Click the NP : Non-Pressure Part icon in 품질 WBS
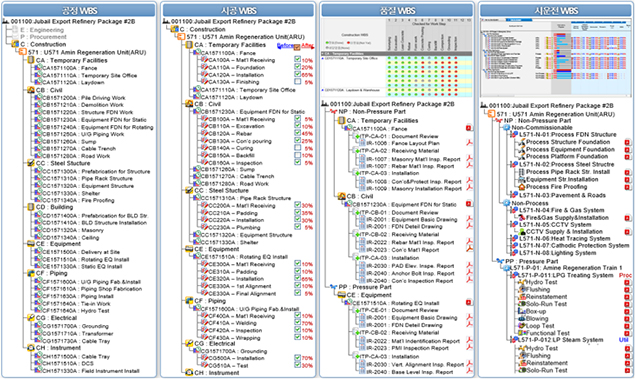Viewport: 635px width, 379px height. point(333,111)
